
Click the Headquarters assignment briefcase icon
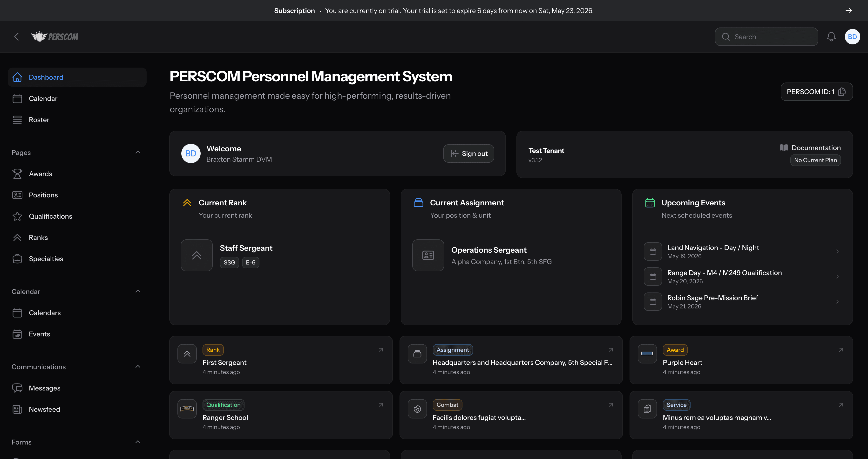point(418,354)
